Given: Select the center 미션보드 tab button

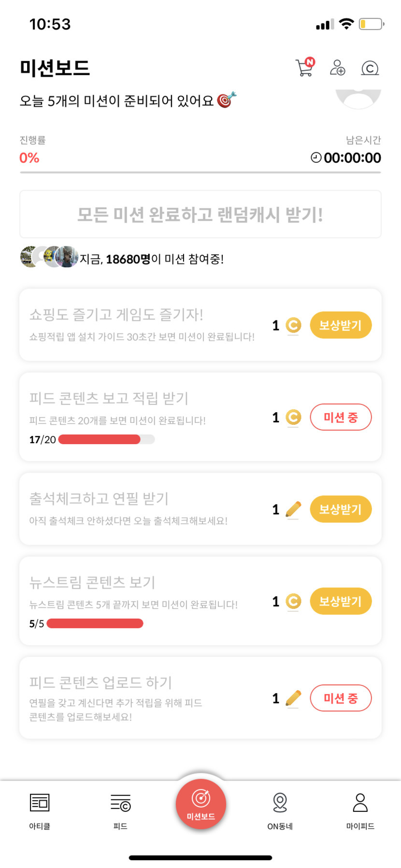Looking at the screenshot, I should [x=200, y=804].
